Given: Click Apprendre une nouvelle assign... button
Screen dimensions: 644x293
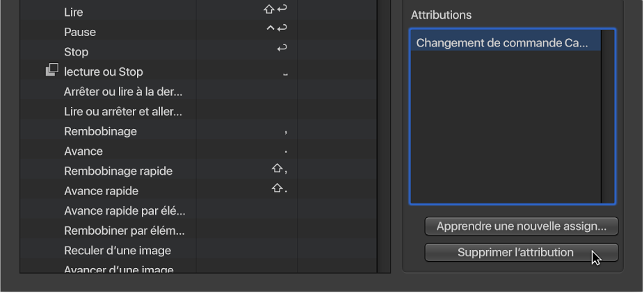Looking at the screenshot, I should tap(521, 226).
